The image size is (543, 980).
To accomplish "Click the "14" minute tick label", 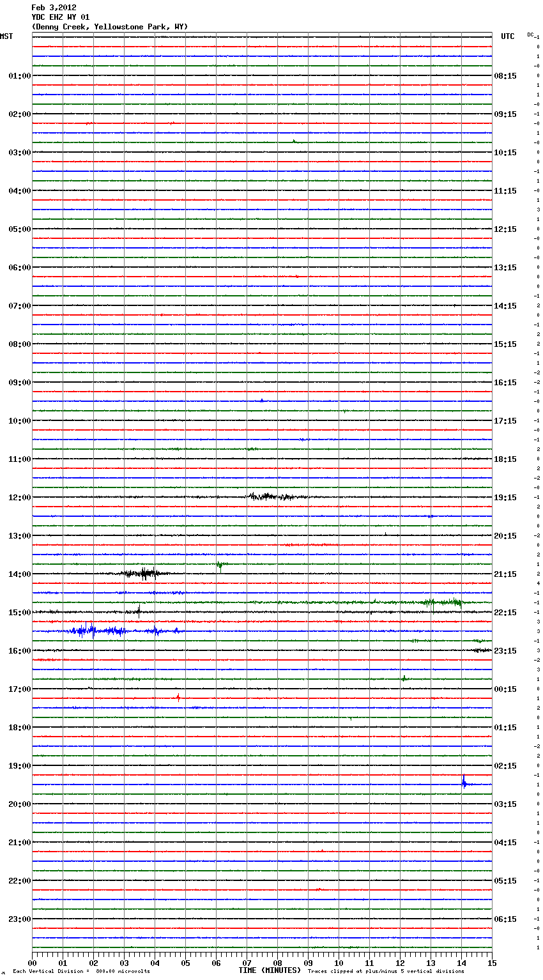I will click(461, 962).
